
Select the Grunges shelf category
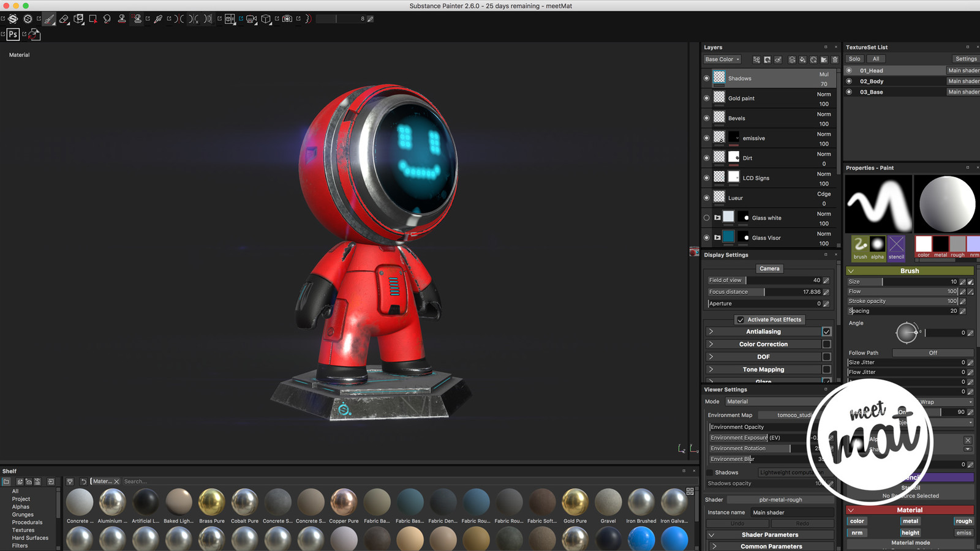pos(23,515)
